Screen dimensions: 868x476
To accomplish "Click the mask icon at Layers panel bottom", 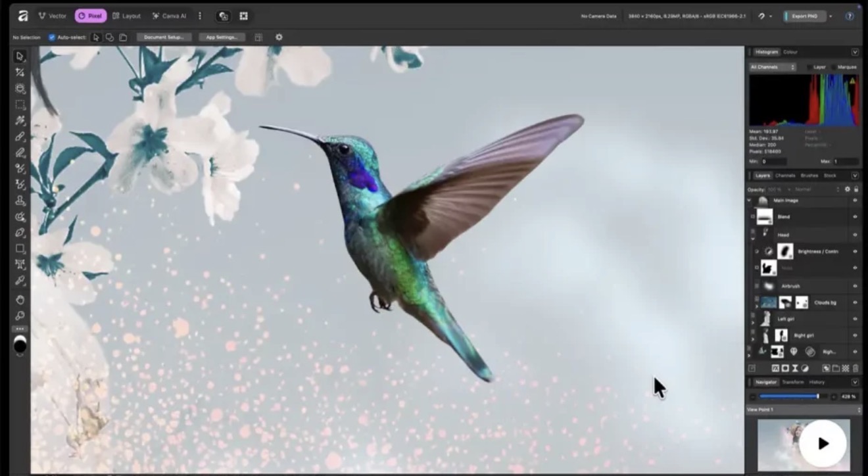I will [784, 368].
